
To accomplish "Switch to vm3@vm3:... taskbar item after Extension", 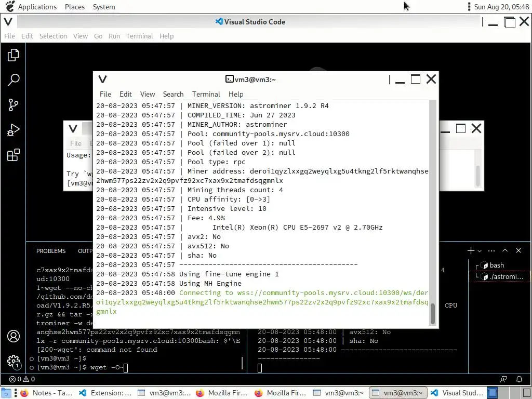I will [x=164, y=393].
